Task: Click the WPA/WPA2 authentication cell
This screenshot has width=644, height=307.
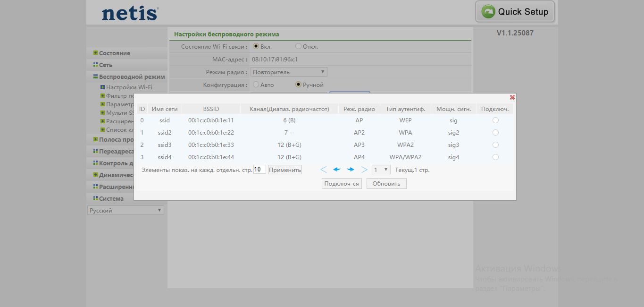Action: (405, 157)
